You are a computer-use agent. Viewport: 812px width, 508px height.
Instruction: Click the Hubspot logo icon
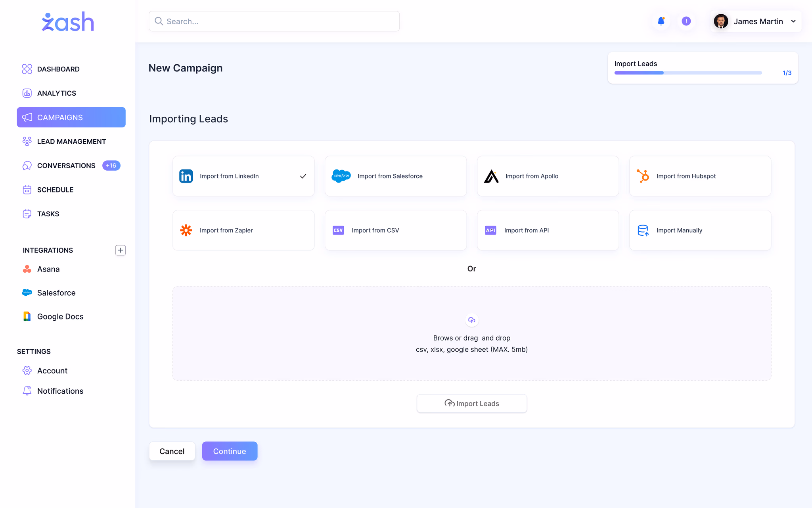tap(643, 176)
